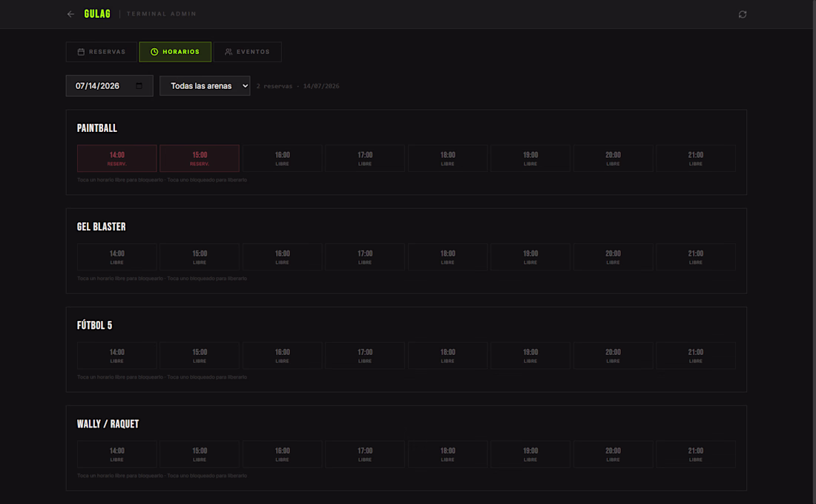Click the TERMINAL ADMIN header label
Screen dimensions: 816x504
pos(161,14)
